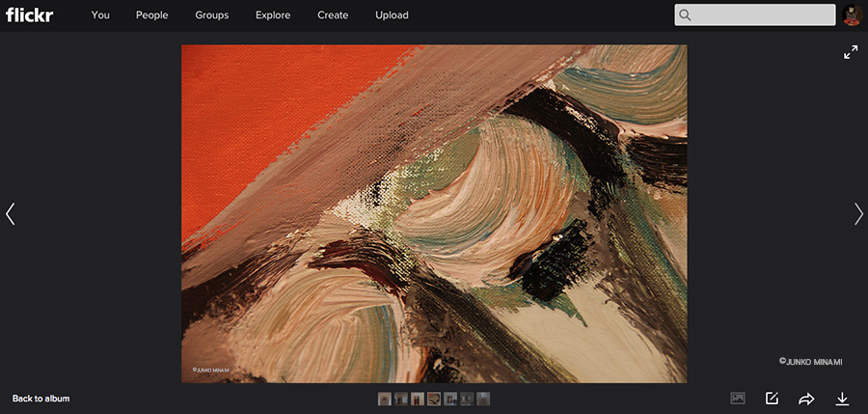Open the People menu

[151, 15]
